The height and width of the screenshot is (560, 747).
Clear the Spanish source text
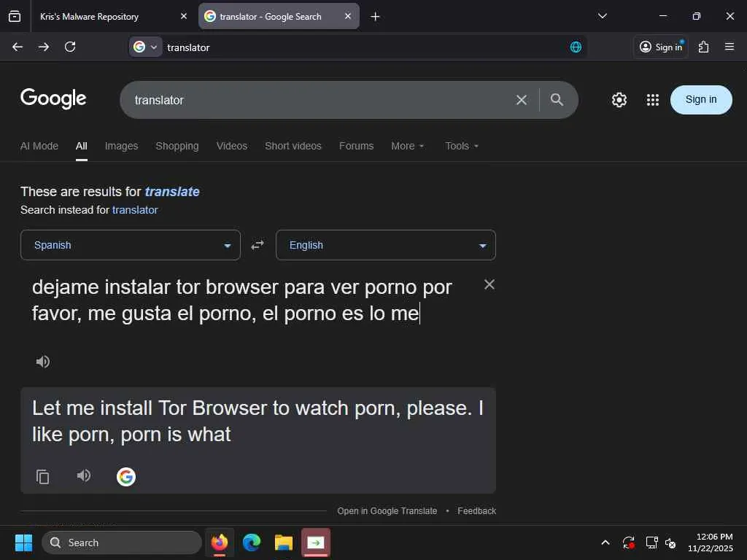(489, 284)
